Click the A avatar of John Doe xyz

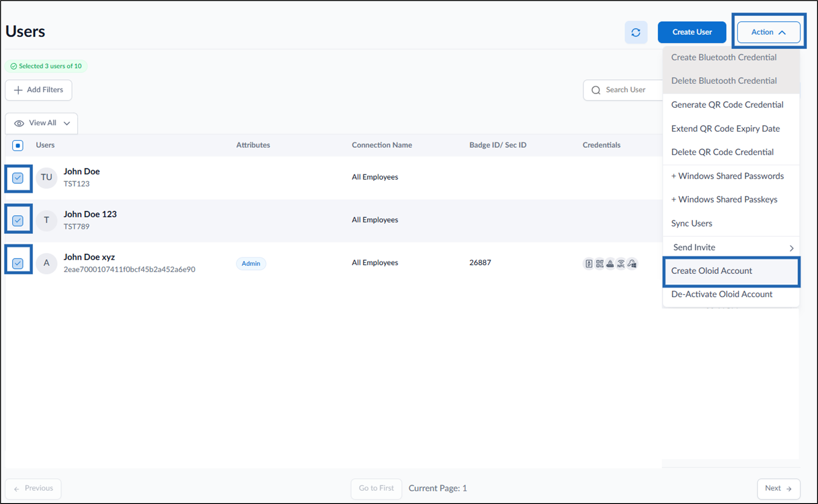point(46,263)
